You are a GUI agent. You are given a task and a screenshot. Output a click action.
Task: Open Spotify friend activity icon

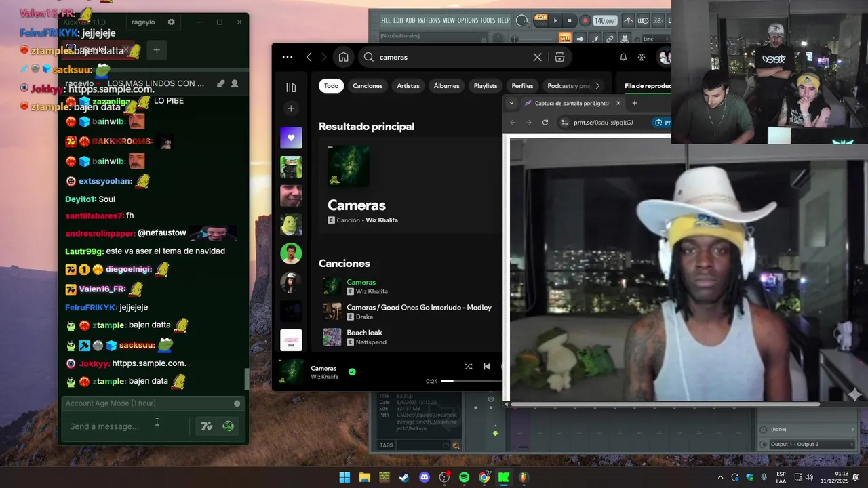(x=642, y=57)
